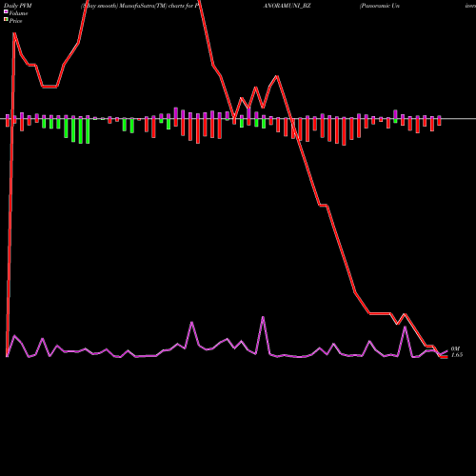The image size is (476, 476).
Task: Click the 'ANORAMUNI_BZ' ticker symbol text
Action: click(287, 6)
